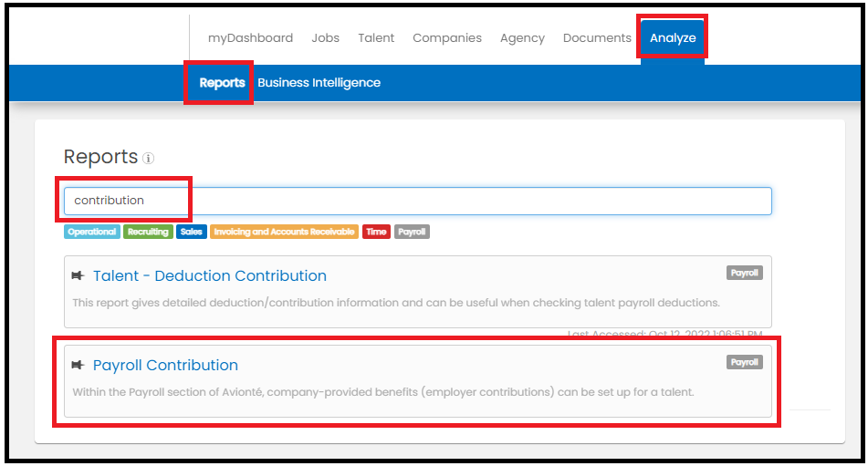Go to the Documents tab
Viewport: 868px width, 466px height.
(x=597, y=38)
